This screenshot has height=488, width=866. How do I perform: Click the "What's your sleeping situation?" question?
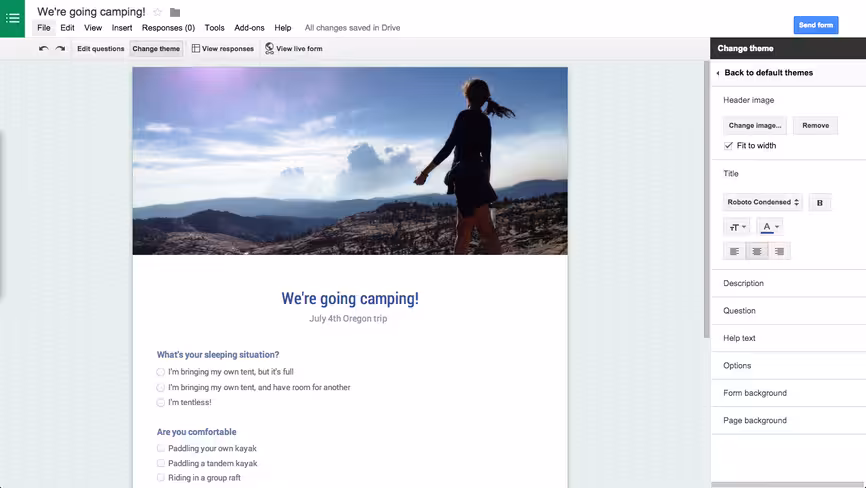218,355
